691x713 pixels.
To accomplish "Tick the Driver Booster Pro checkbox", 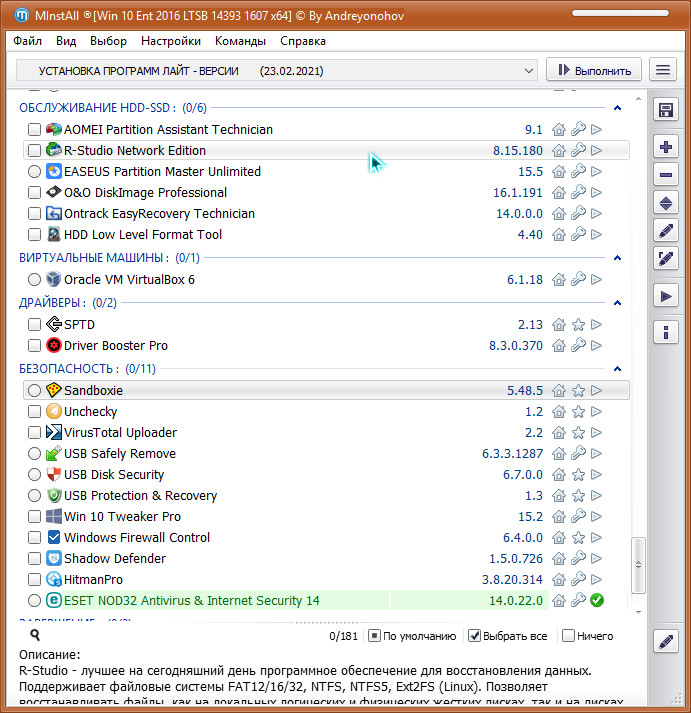I will coord(34,346).
